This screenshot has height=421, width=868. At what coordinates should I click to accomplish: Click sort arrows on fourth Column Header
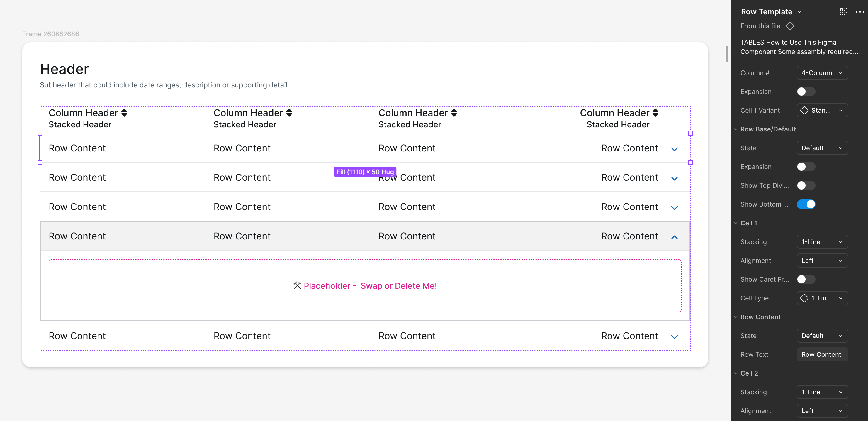[655, 113]
